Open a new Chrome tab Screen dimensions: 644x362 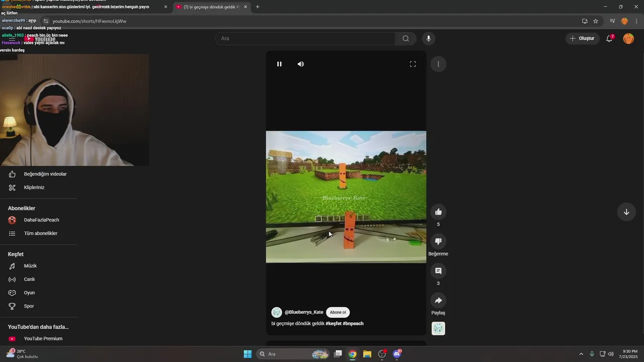(258, 7)
